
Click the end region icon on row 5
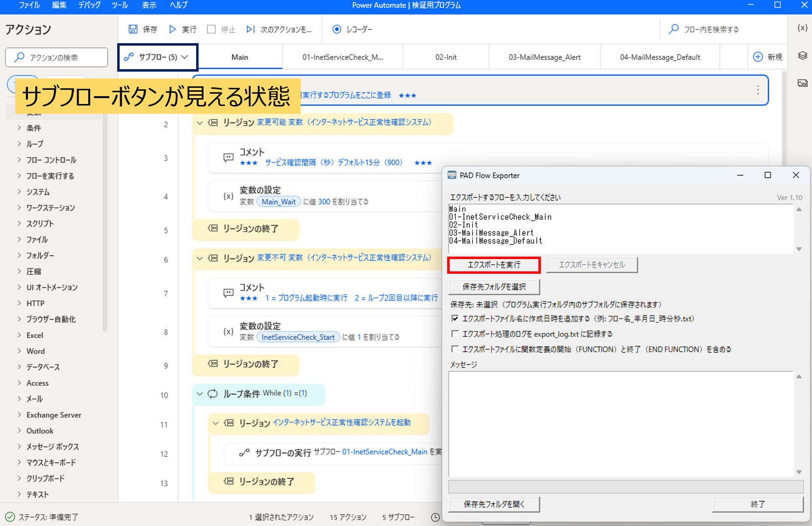[x=213, y=228]
